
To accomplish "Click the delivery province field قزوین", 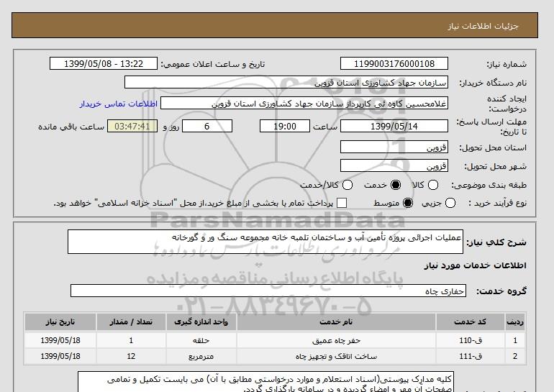I will click(x=394, y=147).
